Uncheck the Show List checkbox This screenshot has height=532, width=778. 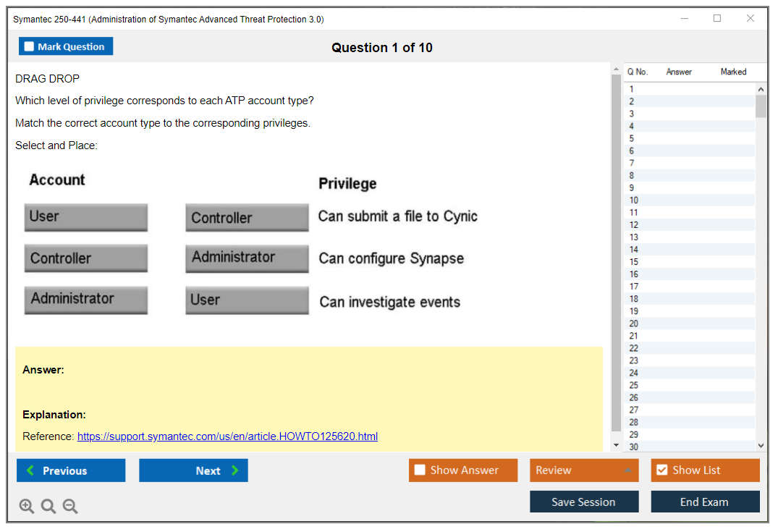661,470
